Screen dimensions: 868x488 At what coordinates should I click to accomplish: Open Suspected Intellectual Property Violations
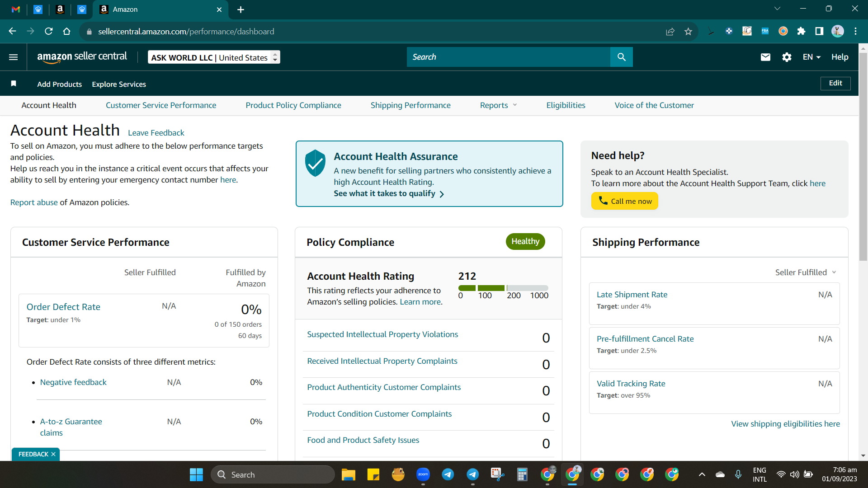[x=382, y=334]
